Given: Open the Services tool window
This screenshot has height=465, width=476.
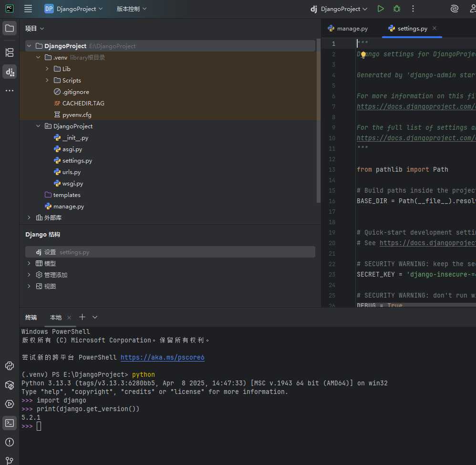Looking at the screenshot, I should [10, 404].
